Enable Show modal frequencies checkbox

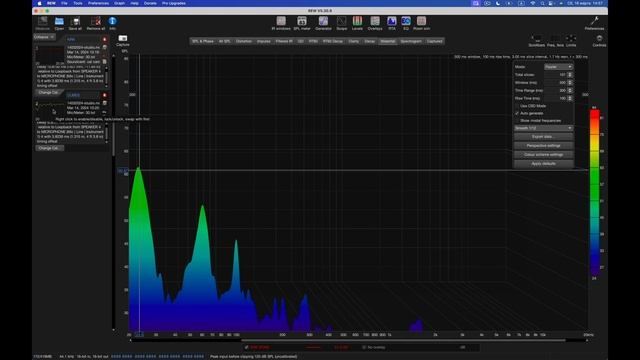click(x=517, y=120)
